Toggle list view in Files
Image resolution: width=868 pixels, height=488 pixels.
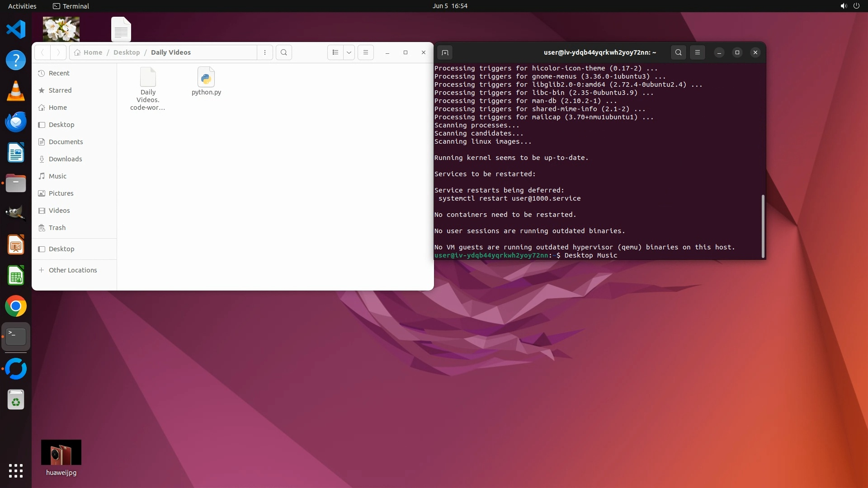[335, 52]
